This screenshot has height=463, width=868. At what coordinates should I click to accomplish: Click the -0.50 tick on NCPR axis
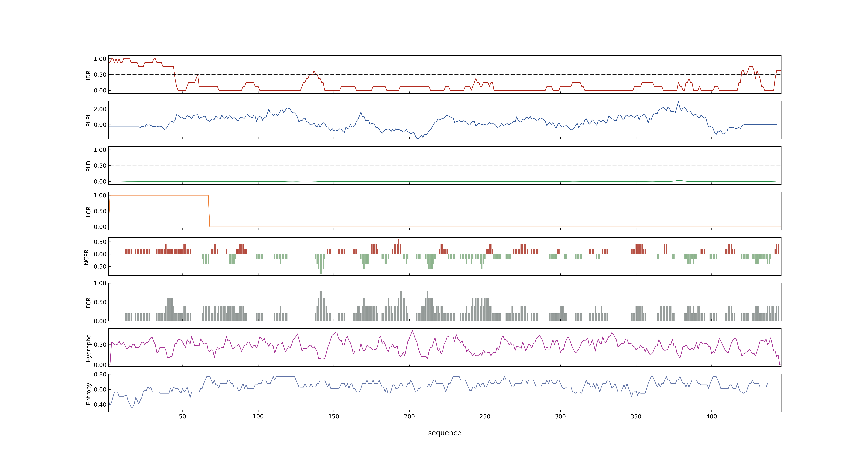[99, 267]
